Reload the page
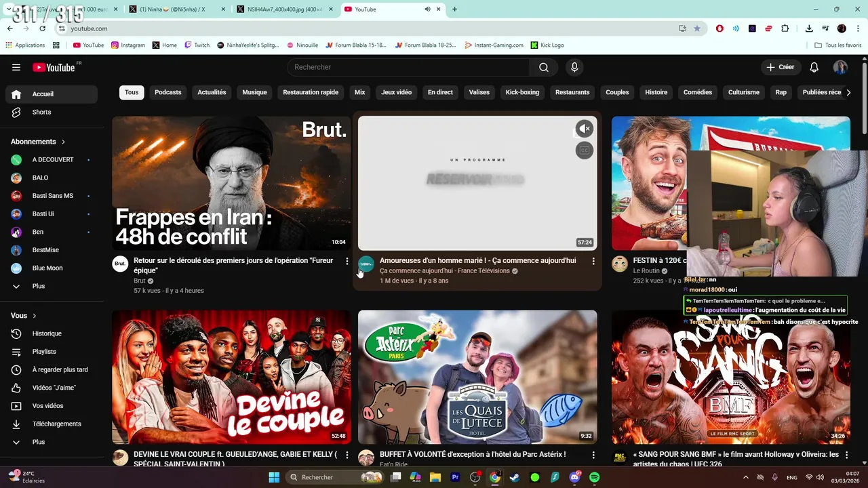 tap(42, 28)
